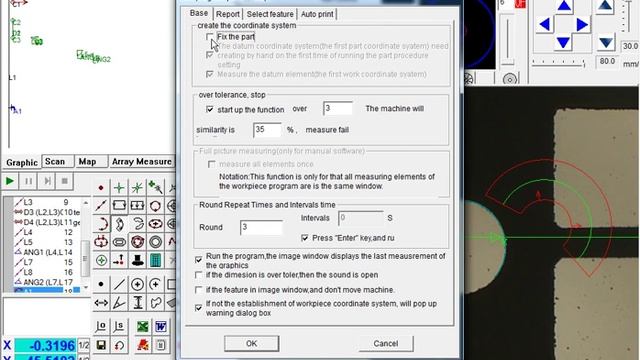Toggle workpiece coordinate warning dialog checkbox
The width and height of the screenshot is (640, 360).
click(x=198, y=307)
